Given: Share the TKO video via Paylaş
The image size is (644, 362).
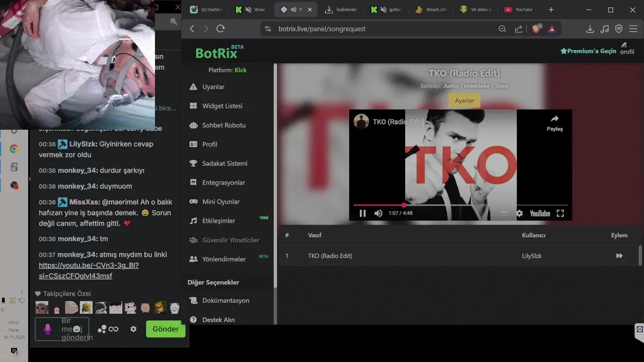Looking at the screenshot, I should pos(554,123).
